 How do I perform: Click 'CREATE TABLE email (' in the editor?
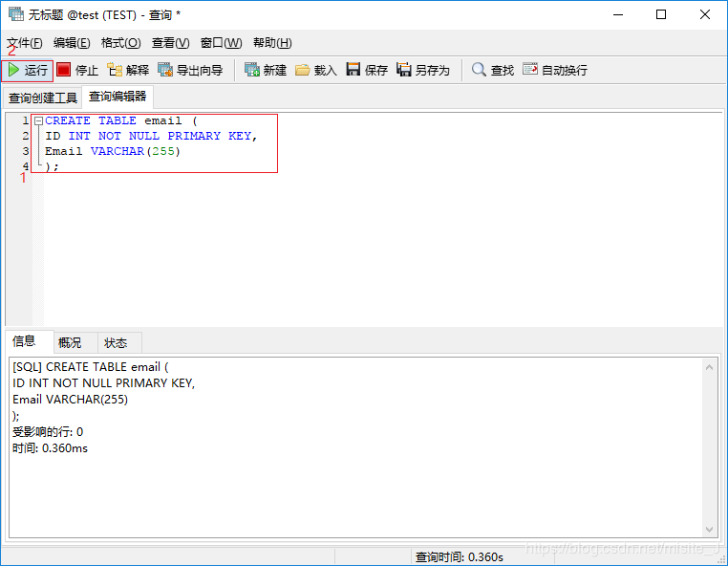pos(121,120)
